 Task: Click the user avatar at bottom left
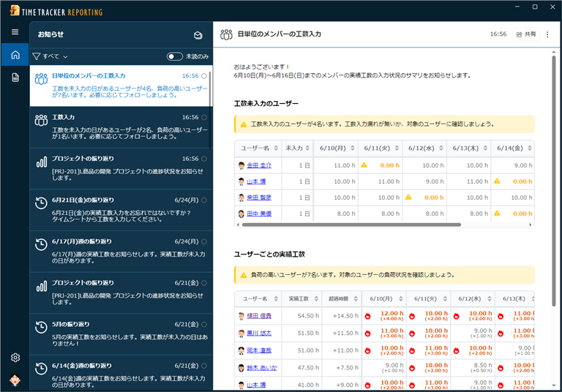pos(15,380)
